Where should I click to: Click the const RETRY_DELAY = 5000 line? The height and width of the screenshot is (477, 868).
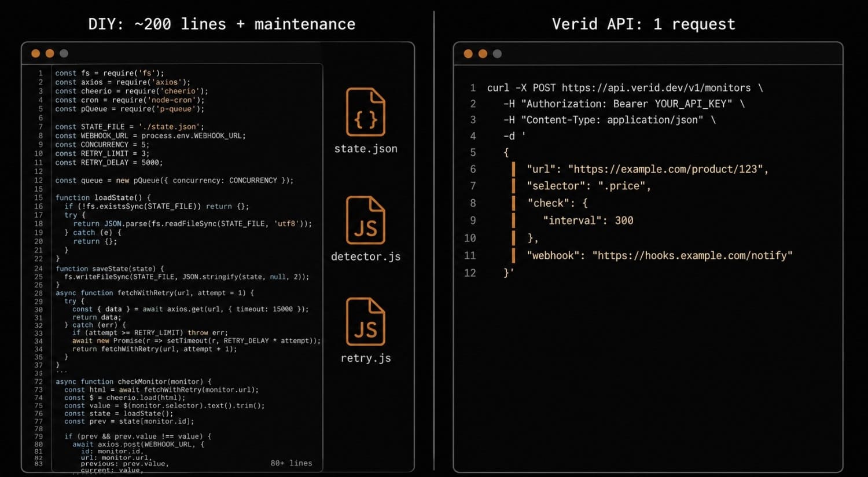coord(109,163)
